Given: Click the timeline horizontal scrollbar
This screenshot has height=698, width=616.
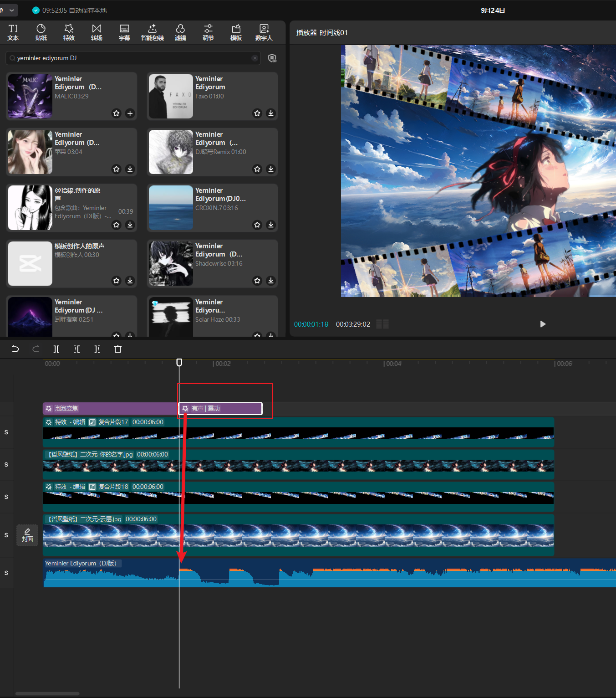Looking at the screenshot, I should coord(47,694).
